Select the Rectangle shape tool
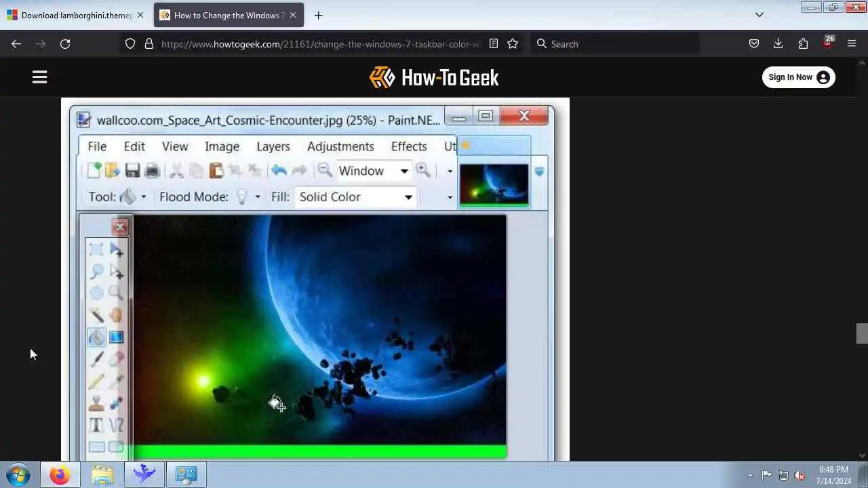Image resolution: width=868 pixels, height=488 pixels. (96, 447)
